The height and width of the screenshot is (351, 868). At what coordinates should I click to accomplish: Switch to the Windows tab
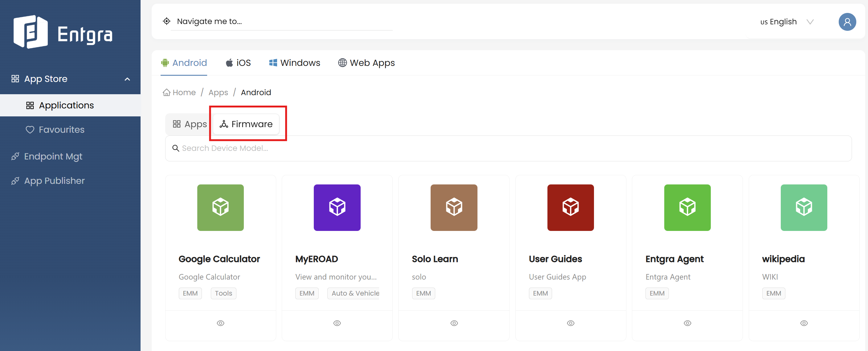click(294, 63)
